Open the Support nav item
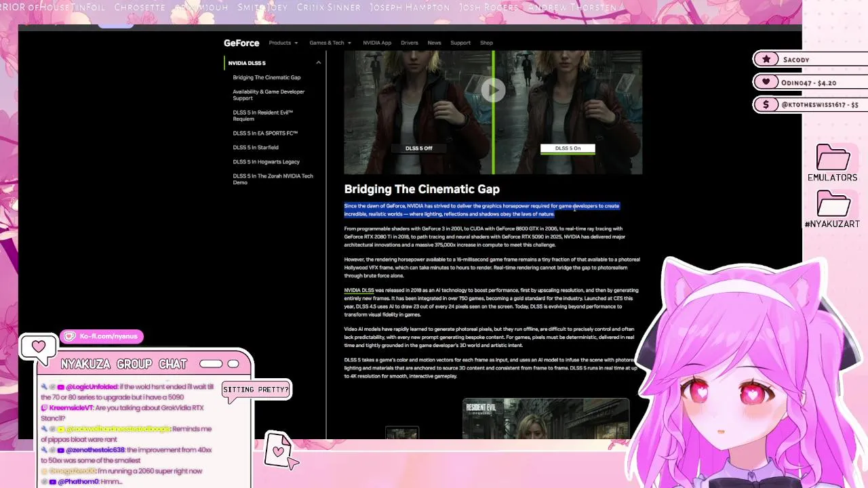This screenshot has width=868, height=488. pos(460,43)
